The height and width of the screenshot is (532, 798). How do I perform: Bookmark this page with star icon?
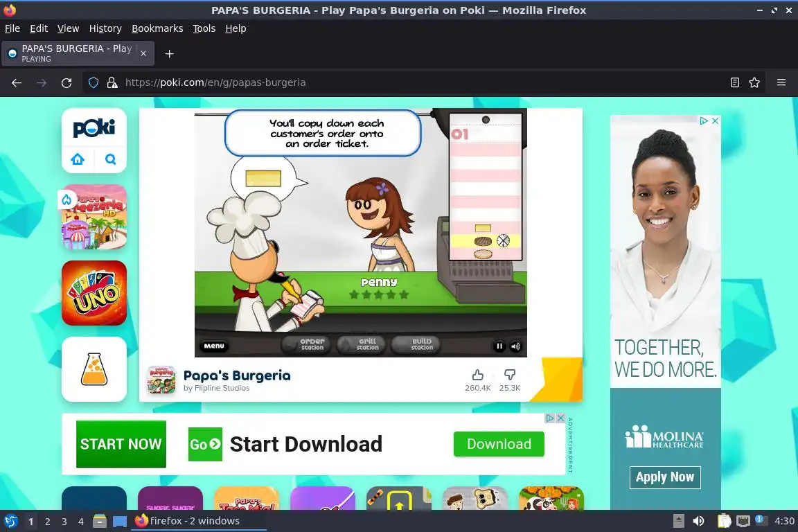click(x=754, y=82)
